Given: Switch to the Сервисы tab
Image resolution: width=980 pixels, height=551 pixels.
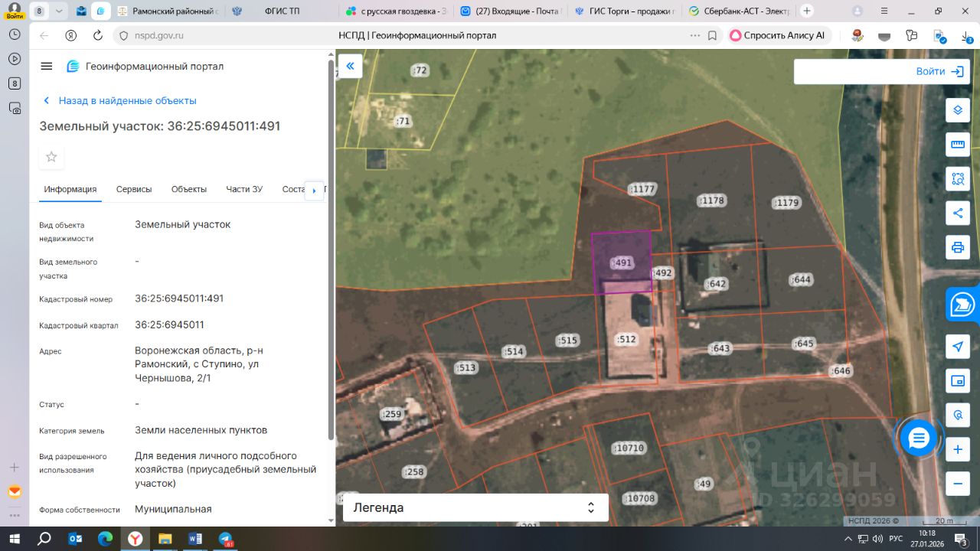Looking at the screenshot, I should click(x=134, y=189).
